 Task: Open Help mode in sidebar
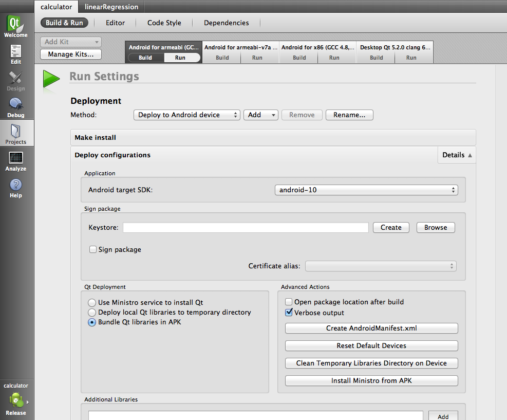[15, 188]
